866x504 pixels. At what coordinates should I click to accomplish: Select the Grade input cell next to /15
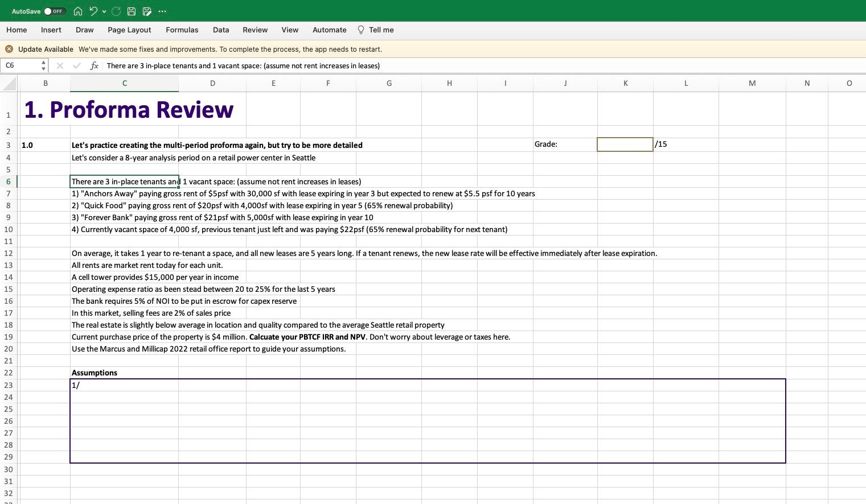pyautogui.click(x=625, y=144)
